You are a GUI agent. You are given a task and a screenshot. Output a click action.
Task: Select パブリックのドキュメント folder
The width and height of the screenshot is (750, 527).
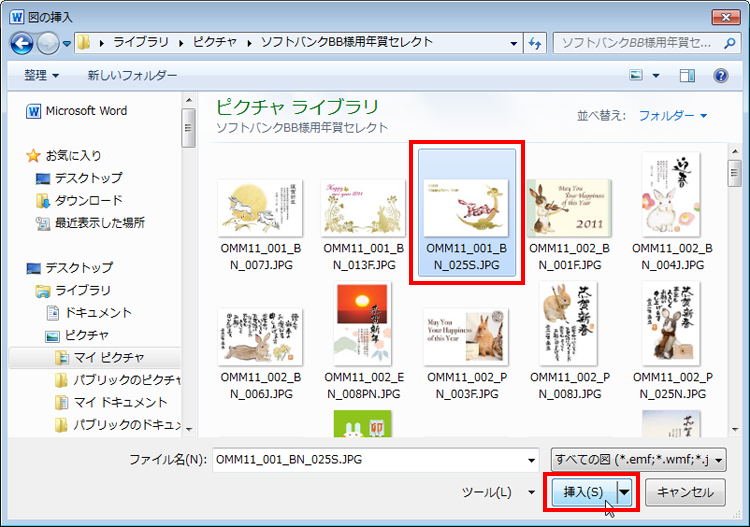[x=117, y=425]
